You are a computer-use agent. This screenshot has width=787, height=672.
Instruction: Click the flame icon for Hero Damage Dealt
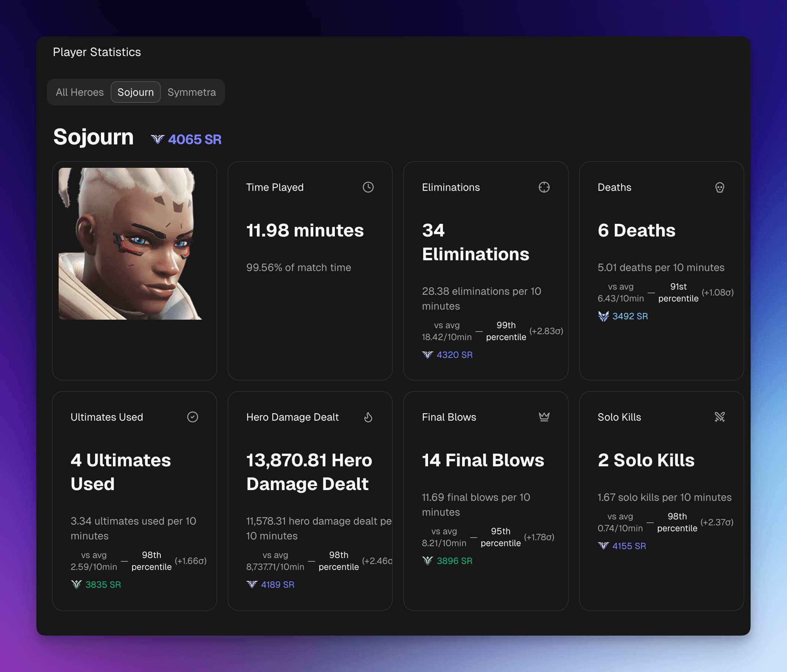point(368,417)
